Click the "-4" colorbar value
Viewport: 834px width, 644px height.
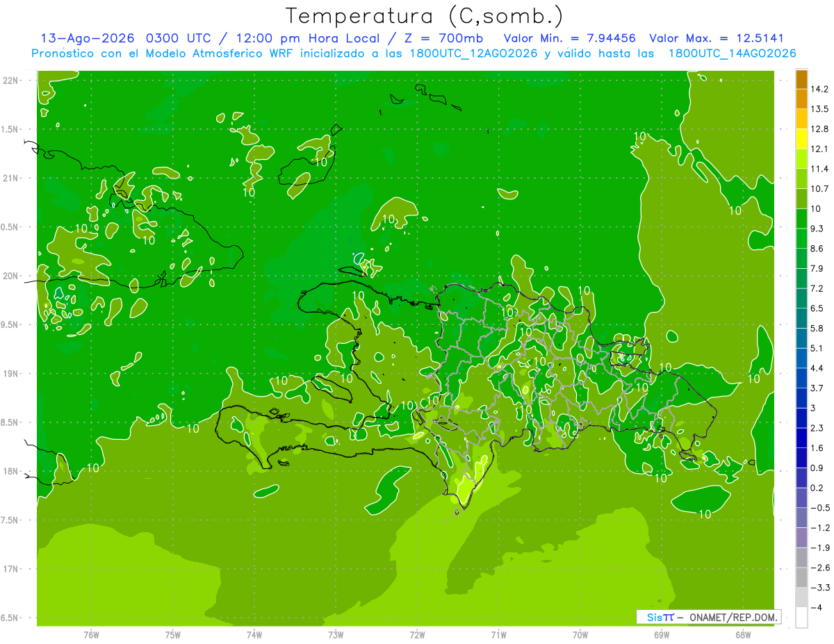[816, 608]
